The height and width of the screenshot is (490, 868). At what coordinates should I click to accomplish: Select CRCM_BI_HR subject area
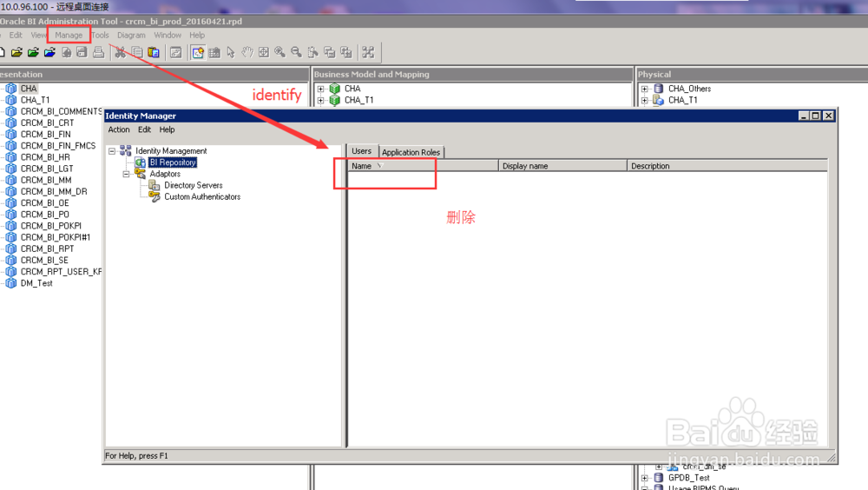(x=45, y=157)
